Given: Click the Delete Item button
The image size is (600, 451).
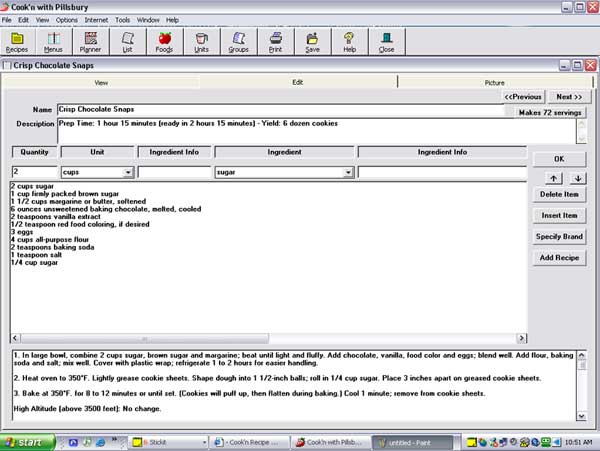Looking at the screenshot, I should pos(559,194).
